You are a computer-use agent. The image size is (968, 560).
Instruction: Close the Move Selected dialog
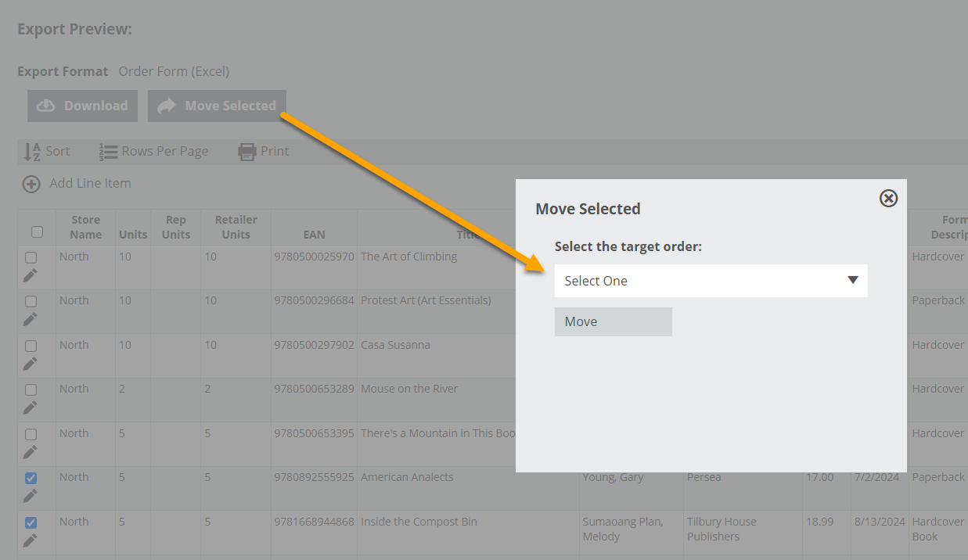click(888, 199)
